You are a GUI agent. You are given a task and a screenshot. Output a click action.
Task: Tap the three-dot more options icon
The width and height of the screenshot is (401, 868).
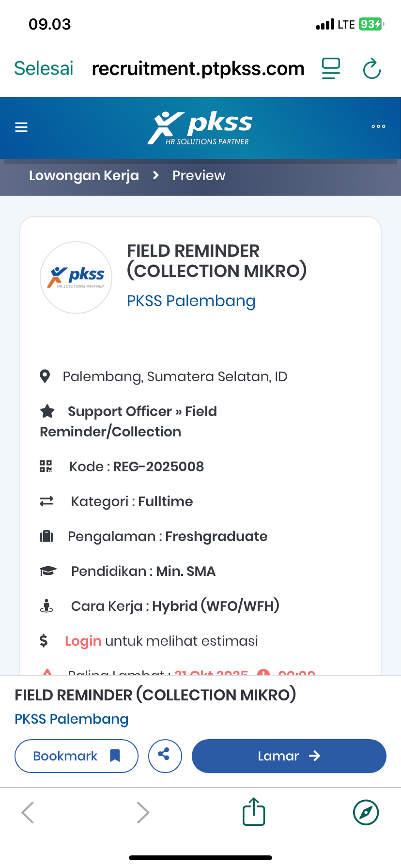point(378,126)
